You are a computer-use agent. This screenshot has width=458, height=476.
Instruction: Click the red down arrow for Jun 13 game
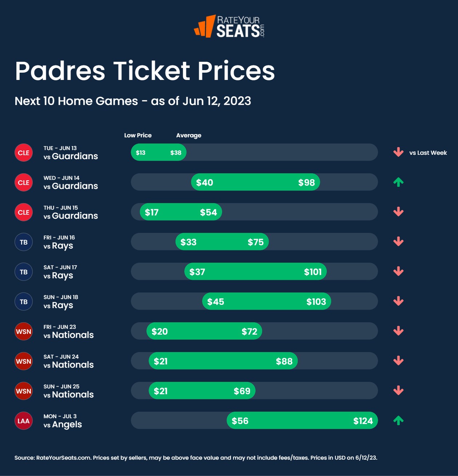(x=398, y=152)
